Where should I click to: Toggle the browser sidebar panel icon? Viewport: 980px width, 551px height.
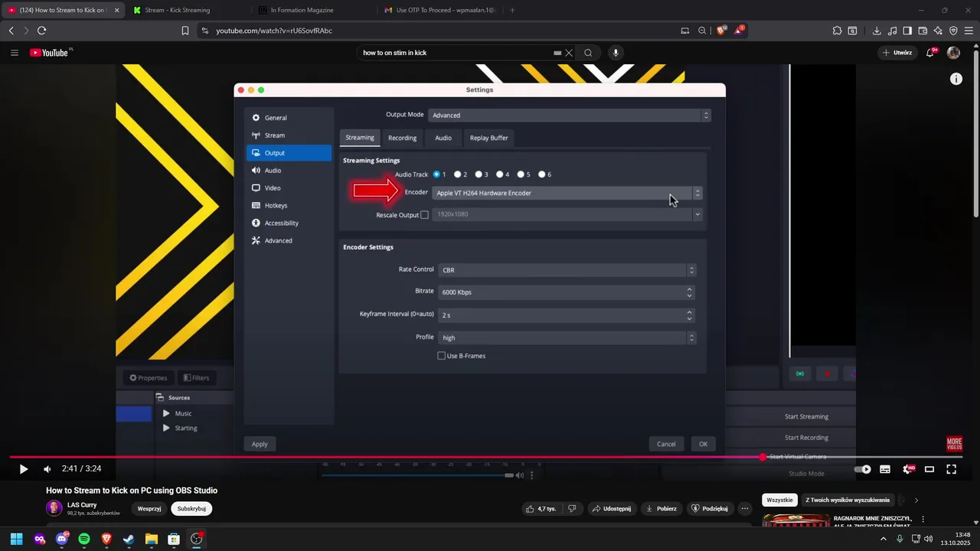pyautogui.click(x=907, y=31)
